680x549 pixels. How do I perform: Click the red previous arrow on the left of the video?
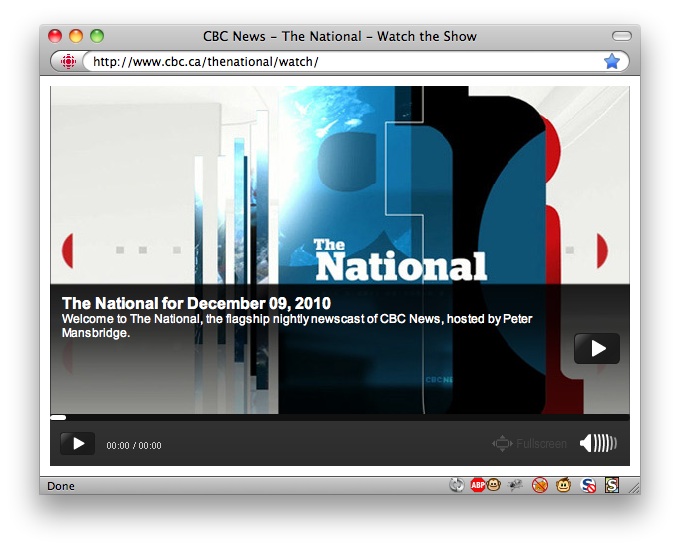click(x=68, y=251)
